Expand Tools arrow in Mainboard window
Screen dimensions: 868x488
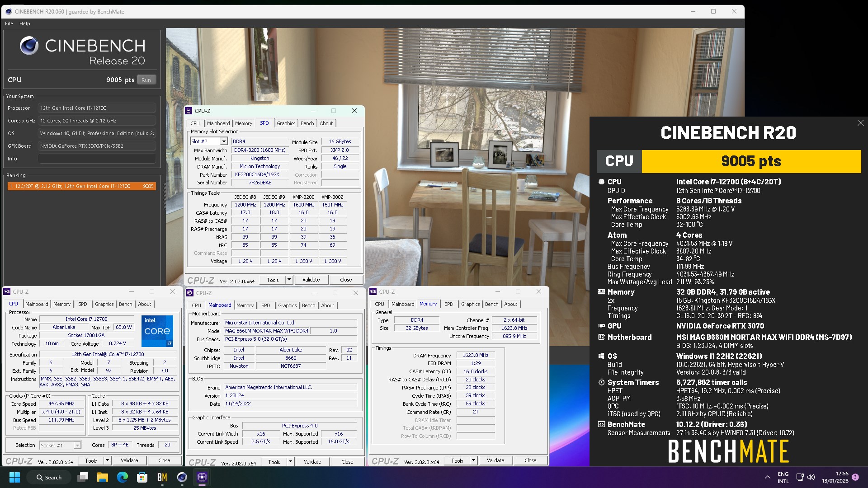[290, 462]
